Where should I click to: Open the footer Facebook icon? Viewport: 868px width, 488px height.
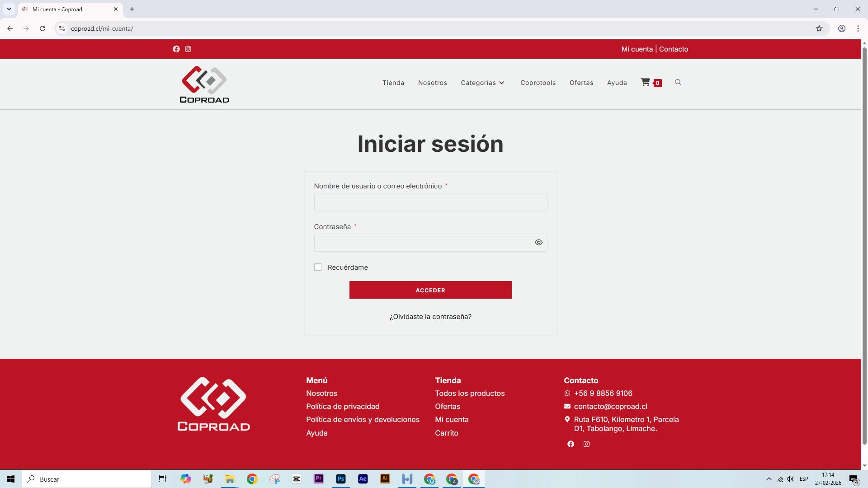(x=571, y=444)
